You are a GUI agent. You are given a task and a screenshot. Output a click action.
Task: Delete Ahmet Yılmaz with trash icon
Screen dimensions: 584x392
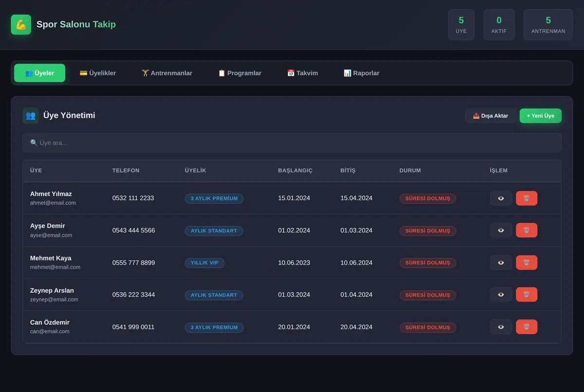coord(527,198)
